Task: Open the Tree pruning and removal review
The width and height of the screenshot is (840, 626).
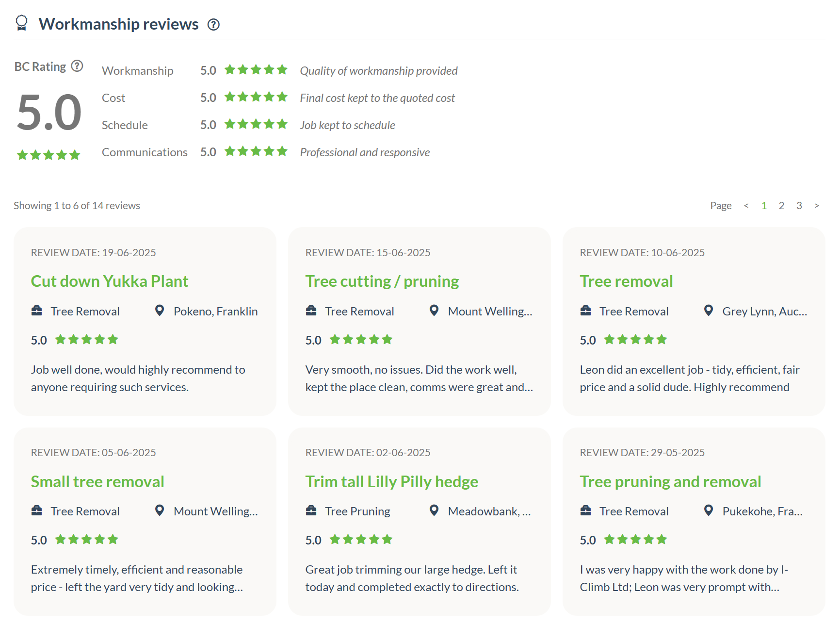Action: tap(670, 482)
